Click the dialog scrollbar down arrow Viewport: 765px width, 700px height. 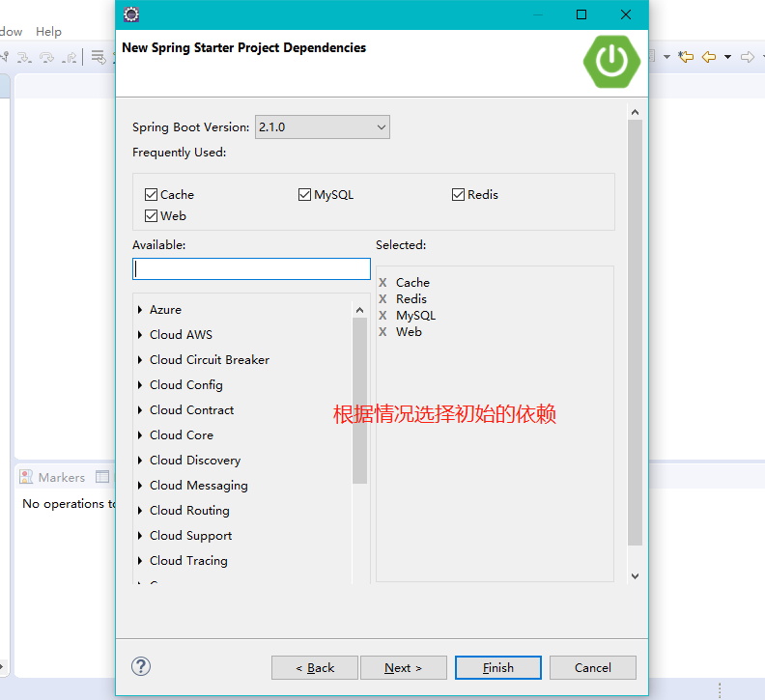pos(635,576)
